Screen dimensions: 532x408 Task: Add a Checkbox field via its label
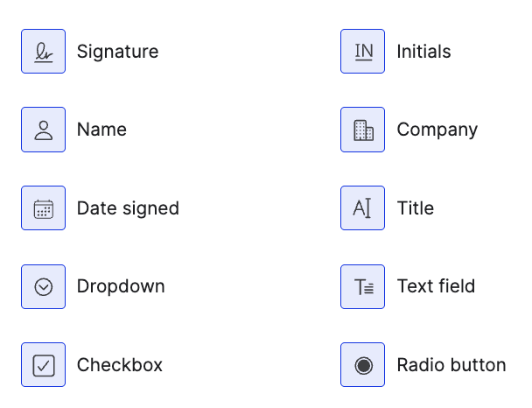pyautogui.click(x=120, y=365)
